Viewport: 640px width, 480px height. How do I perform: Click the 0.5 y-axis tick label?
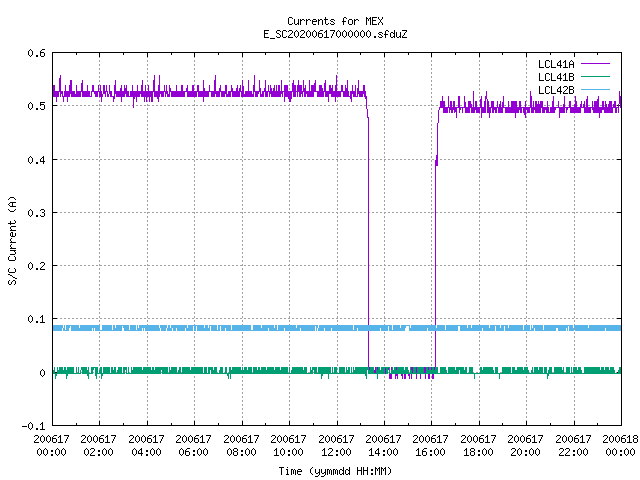[x=36, y=106]
